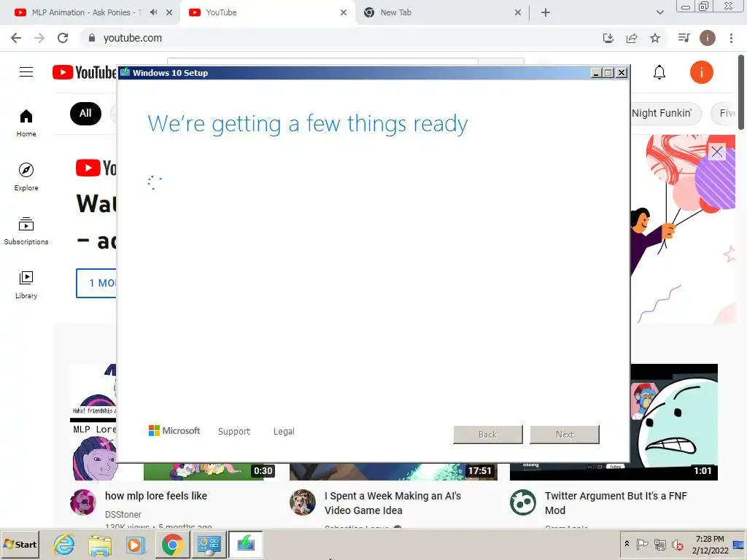Image resolution: width=747 pixels, height=560 pixels.
Task: Click the YouTube logo in header
Action: [x=85, y=72]
